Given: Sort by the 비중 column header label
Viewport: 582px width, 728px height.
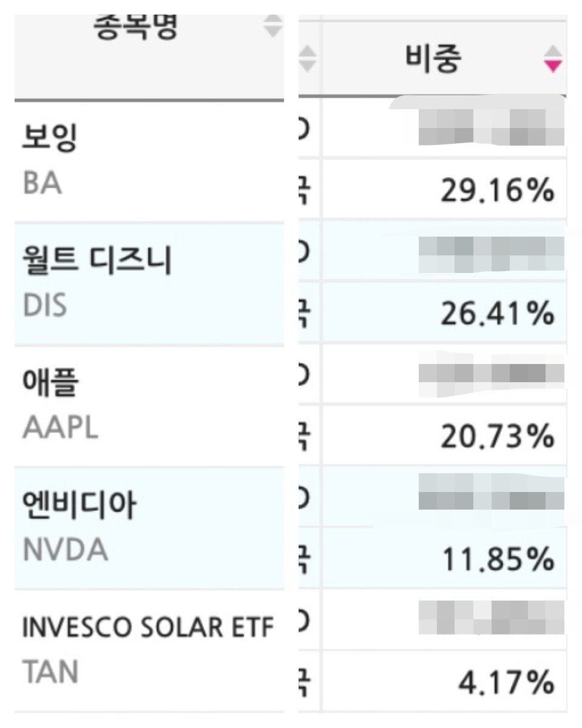Looking at the screenshot, I should coord(433,59).
